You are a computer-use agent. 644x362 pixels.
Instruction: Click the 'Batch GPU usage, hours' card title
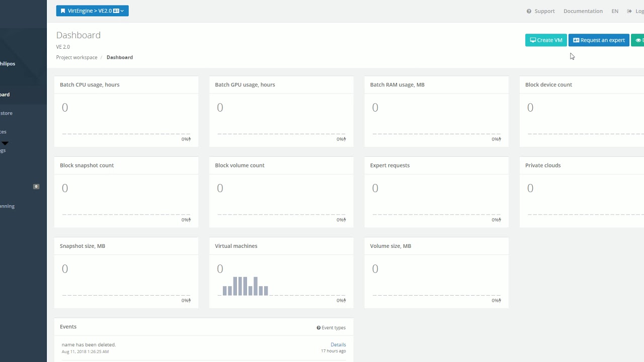coord(245,84)
